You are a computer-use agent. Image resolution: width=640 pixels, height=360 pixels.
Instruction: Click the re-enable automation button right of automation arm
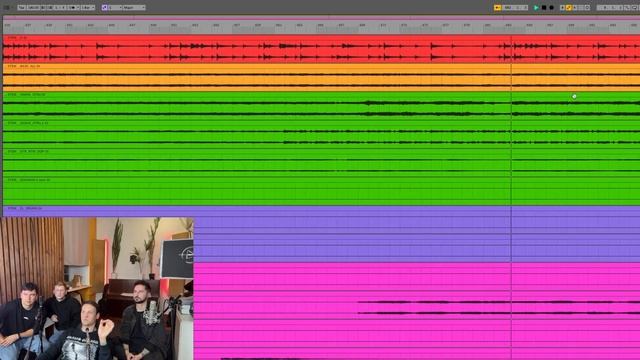point(575,7)
